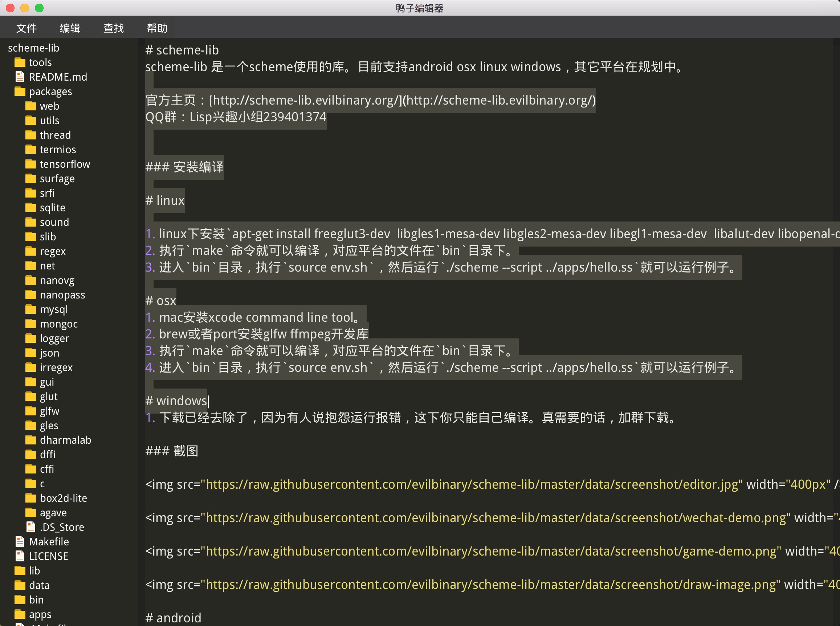Open the 文件 menu
The height and width of the screenshot is (626, 840).
click(26, 28)
